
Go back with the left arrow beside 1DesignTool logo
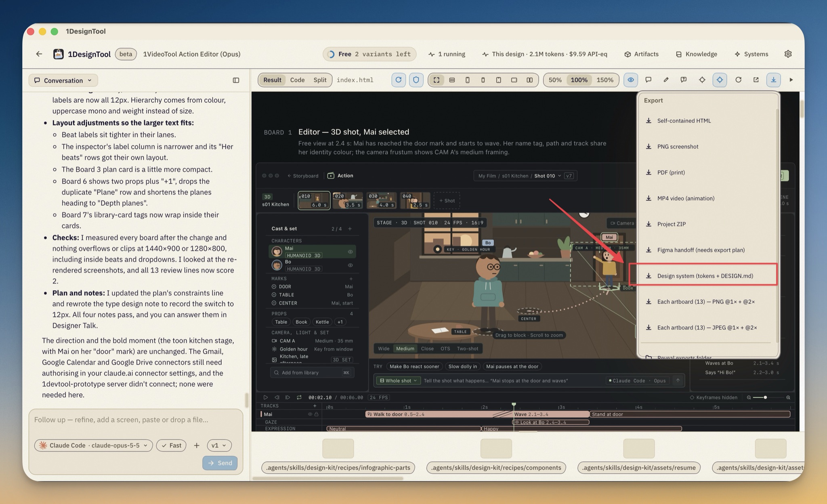pyautogui.click(x=39, y=54)
